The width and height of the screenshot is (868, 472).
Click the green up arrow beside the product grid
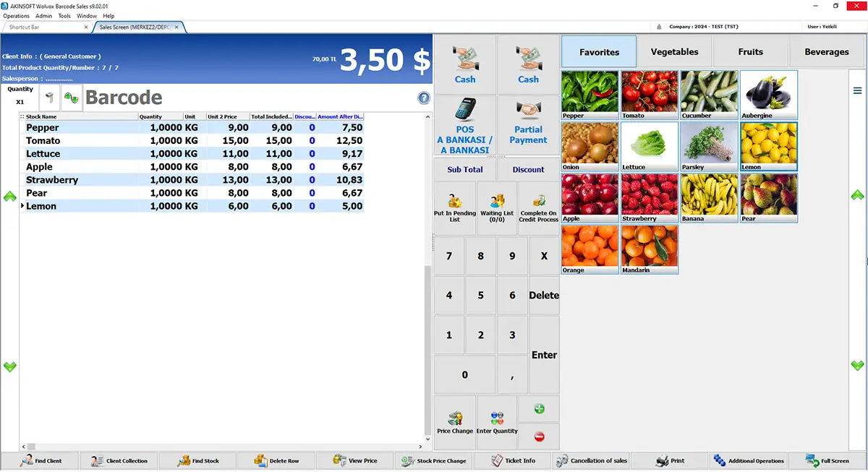pos(857,195)
